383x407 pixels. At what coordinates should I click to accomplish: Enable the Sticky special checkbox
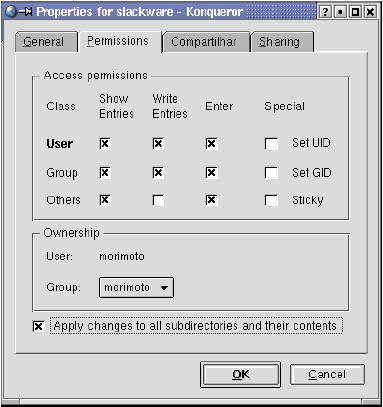point(271,200)
